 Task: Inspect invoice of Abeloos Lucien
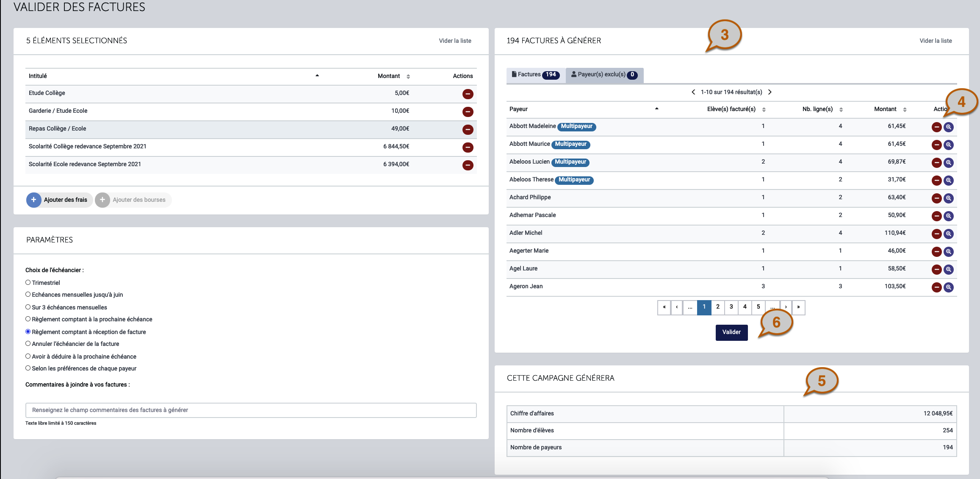[949, 162]
